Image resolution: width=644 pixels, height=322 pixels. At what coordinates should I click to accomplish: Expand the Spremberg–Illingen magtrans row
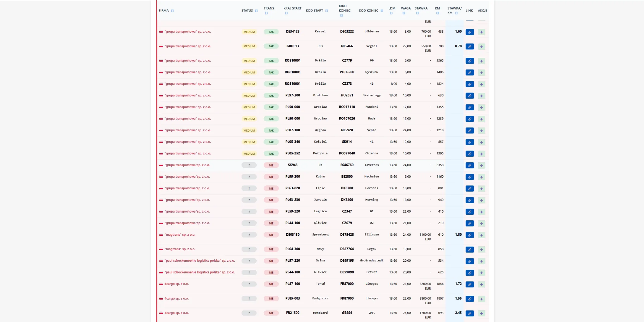481,235
